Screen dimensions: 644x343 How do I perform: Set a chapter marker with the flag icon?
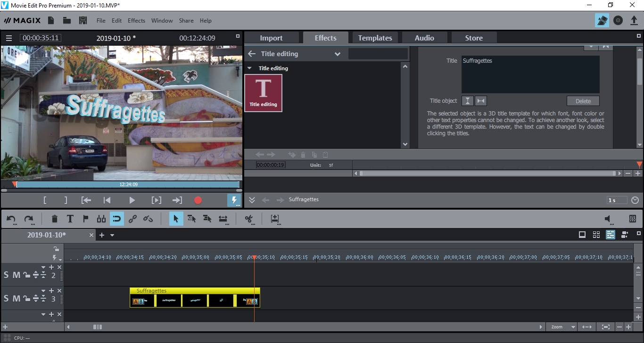(x=86, y=219)
